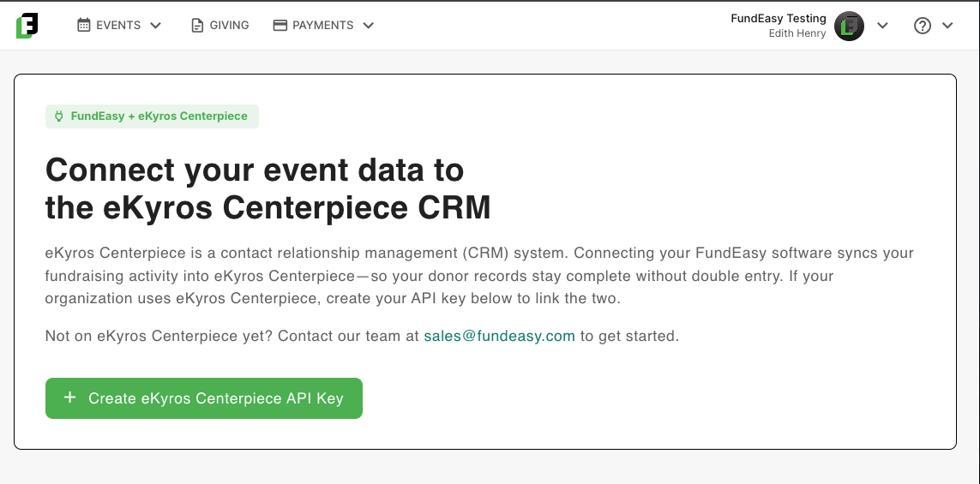Expand the Payments dropdown chevron
Image resolution: width=980 pixels, height=484 pixels.
(368, 25)
